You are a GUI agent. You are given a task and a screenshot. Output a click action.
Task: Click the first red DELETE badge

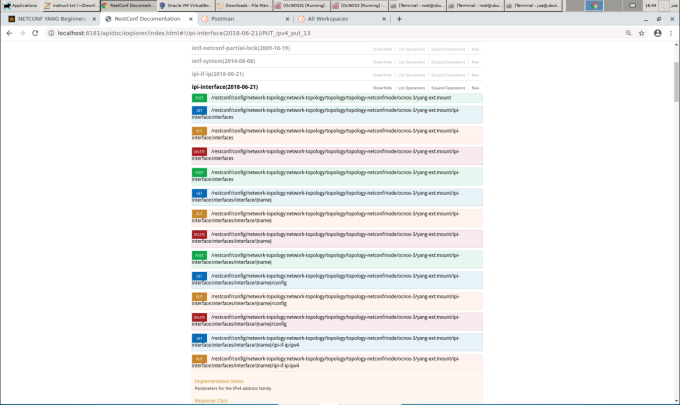tap(199, 154)
